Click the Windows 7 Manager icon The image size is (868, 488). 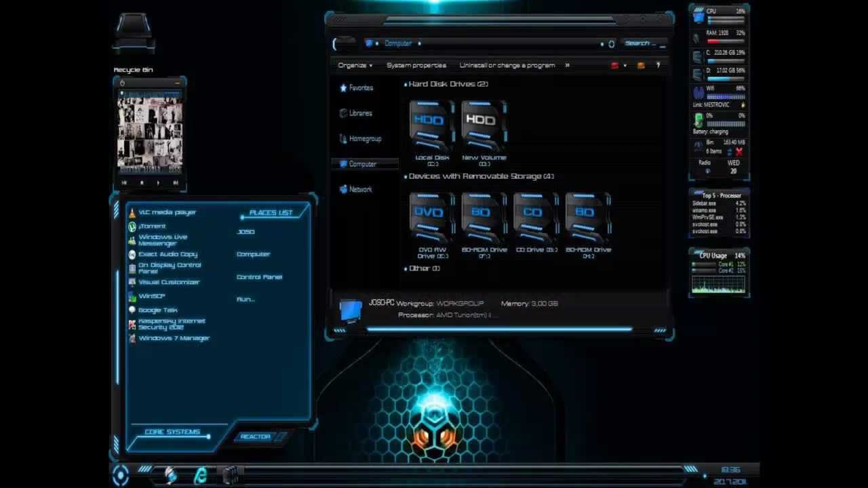(x=132, y=338)
